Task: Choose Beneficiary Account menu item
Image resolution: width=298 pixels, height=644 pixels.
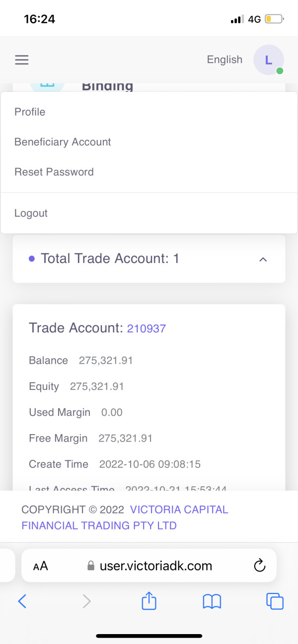Action: coord(63,142)
